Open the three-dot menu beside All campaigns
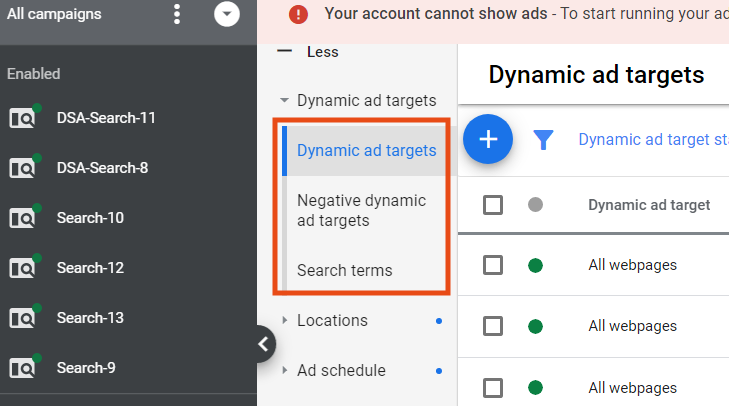Image resolution: width=729 pixels, height=406 pixels. (177, 14)
